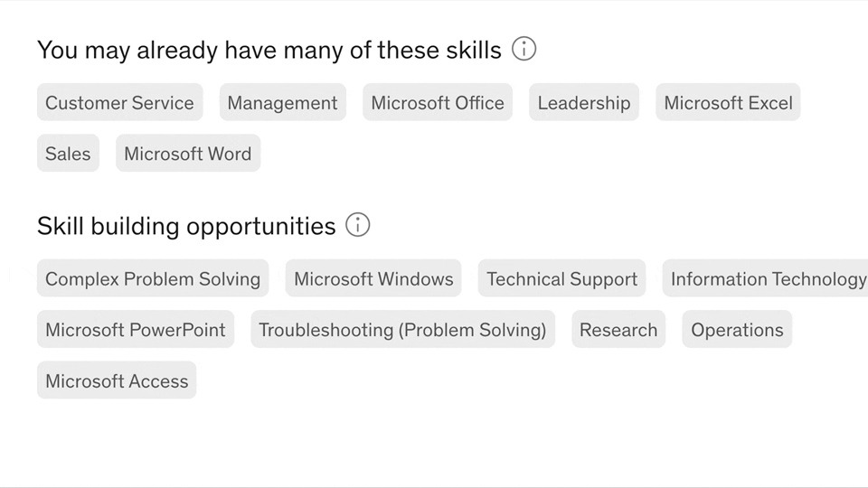The width and height of the screenshot is (868, 488).
Task: Open the Microsoft PowerPoint skill chip
Action: click(x=136, y=330)
